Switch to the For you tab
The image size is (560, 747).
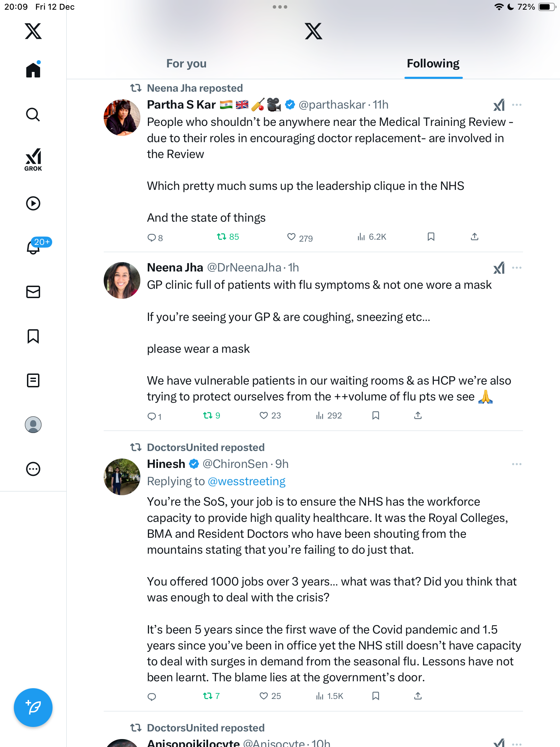click(186, 64)
